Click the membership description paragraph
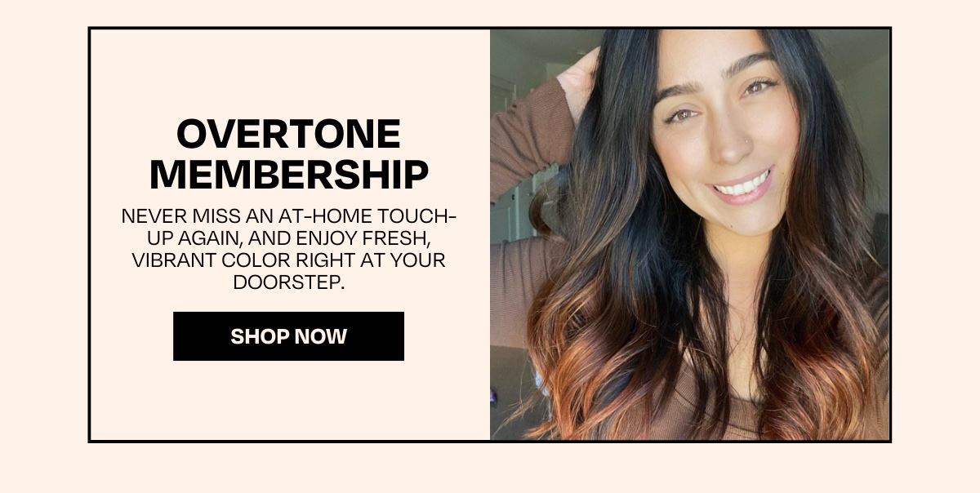 click(x=289, y=250)
